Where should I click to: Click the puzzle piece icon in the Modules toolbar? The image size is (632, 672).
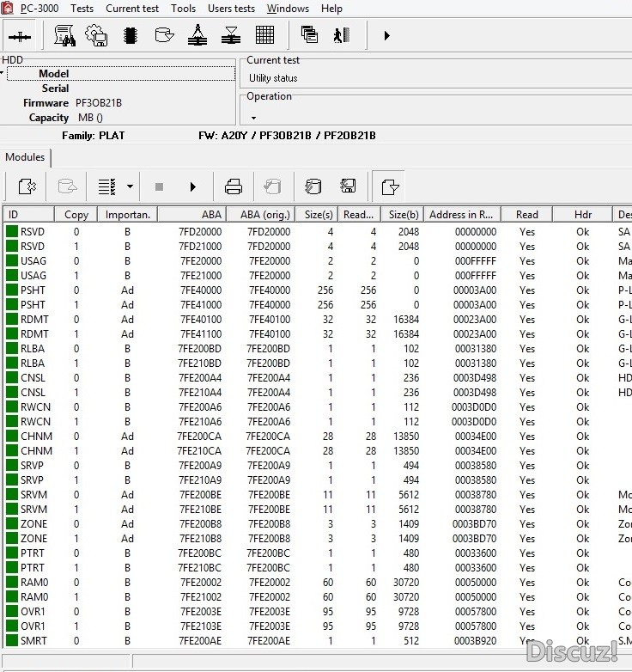[27, 186]
